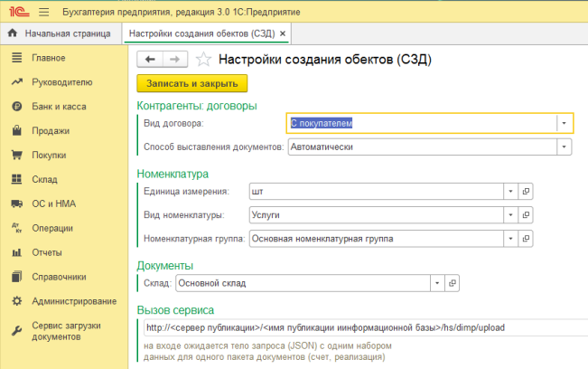Close the Настройки создания обектов tab
Screen dimensions: 588x369
pos(283,33)
